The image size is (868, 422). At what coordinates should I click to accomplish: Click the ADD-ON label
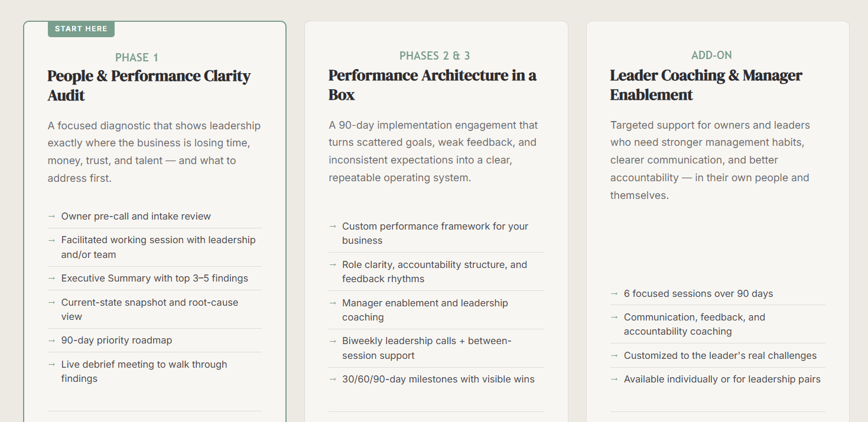tap(711, 55)
